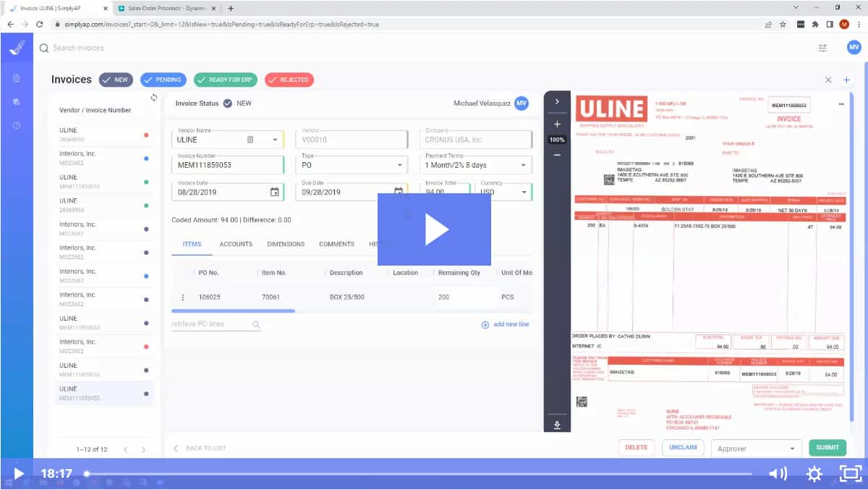Image resolution: width=868 pixels, height=490 pixels.
Task: Open the filter sliders icon in header
Action: (822, 48)
